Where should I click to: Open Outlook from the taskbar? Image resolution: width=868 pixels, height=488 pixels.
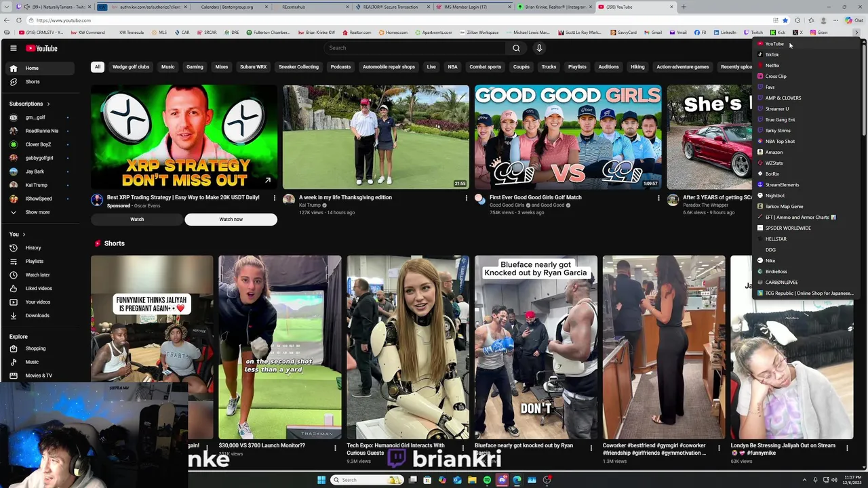click(457, 480)
